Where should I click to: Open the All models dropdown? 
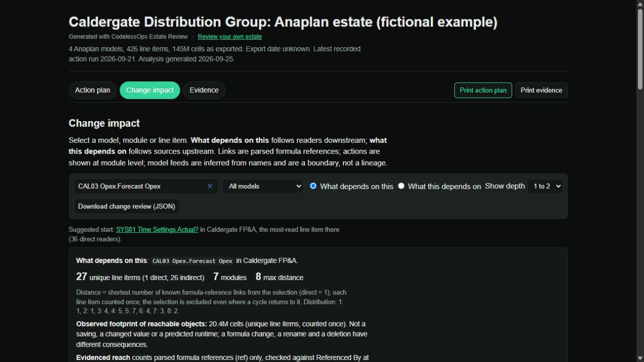pyautogui.click(x=263, y=186)
